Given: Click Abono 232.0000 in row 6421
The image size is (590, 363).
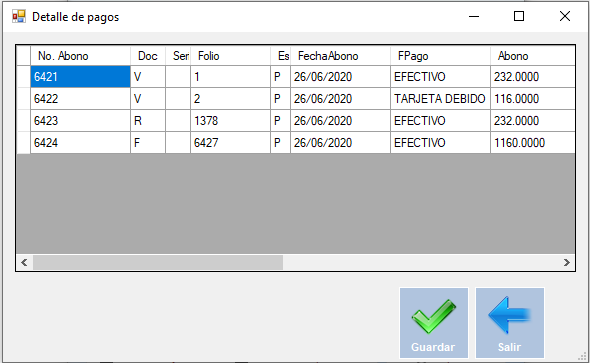Looking at the screenshot, I should click(532, 77).
